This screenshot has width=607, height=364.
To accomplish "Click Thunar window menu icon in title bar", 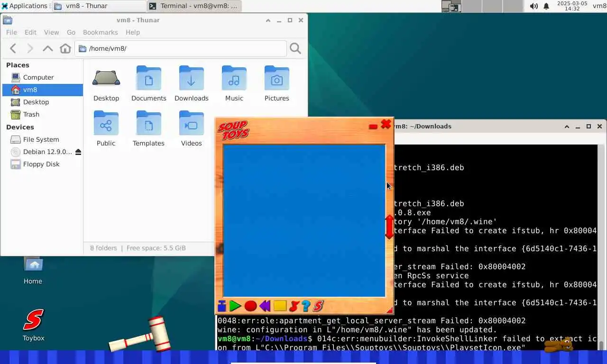I will [8, 20].
